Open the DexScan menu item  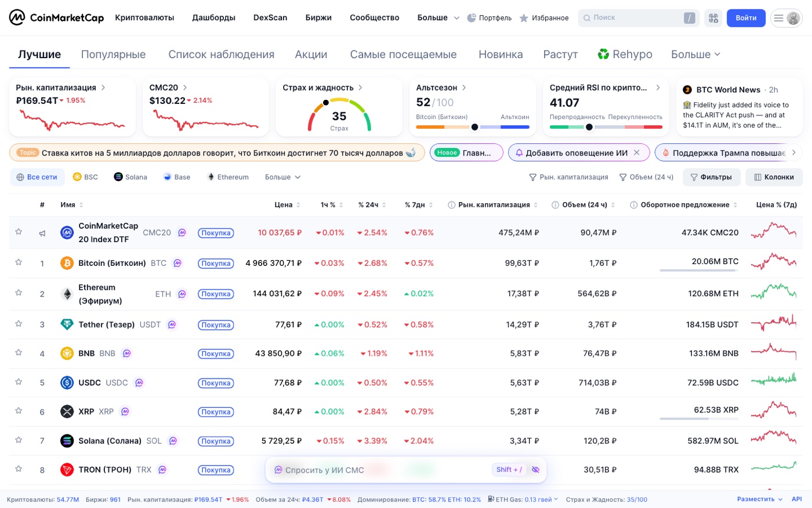click(x=270, y=18)
